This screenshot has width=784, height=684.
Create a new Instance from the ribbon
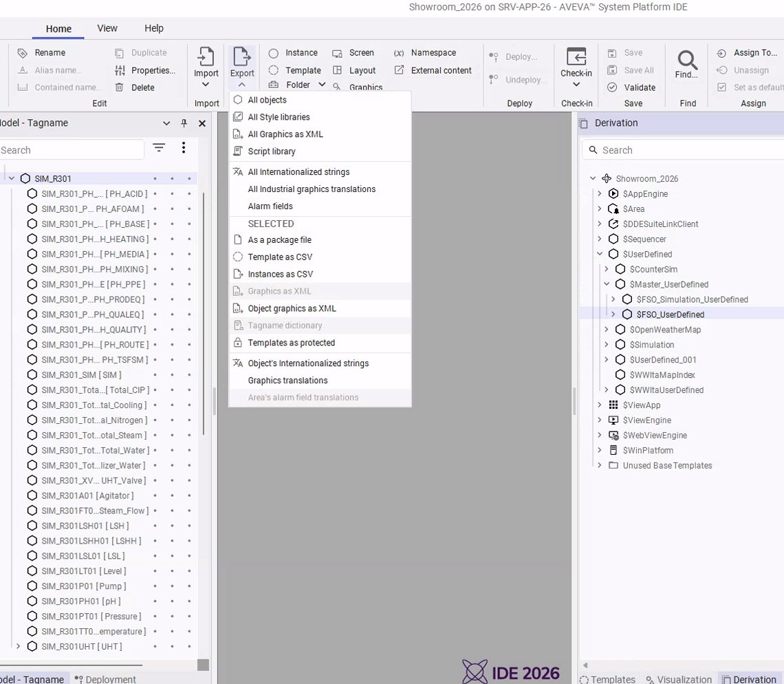point(293,52)
